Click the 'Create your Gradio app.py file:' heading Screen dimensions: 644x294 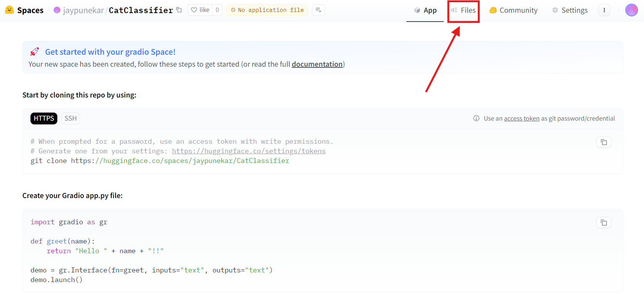tap(72, 195)
